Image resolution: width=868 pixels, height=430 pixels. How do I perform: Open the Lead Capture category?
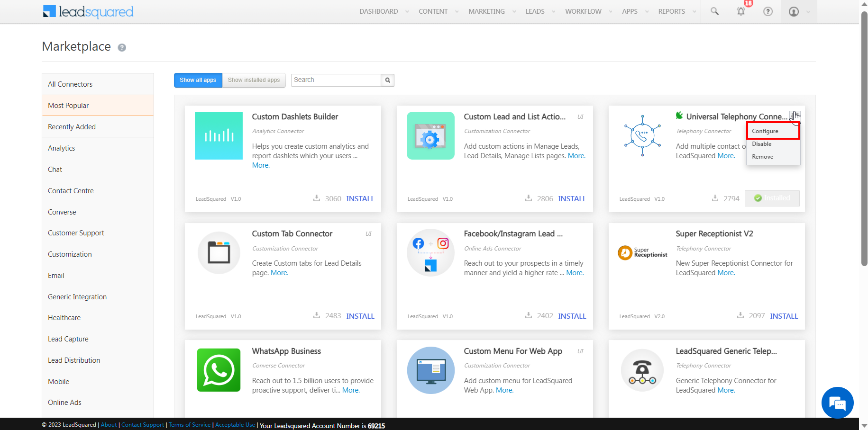(98, 339)
